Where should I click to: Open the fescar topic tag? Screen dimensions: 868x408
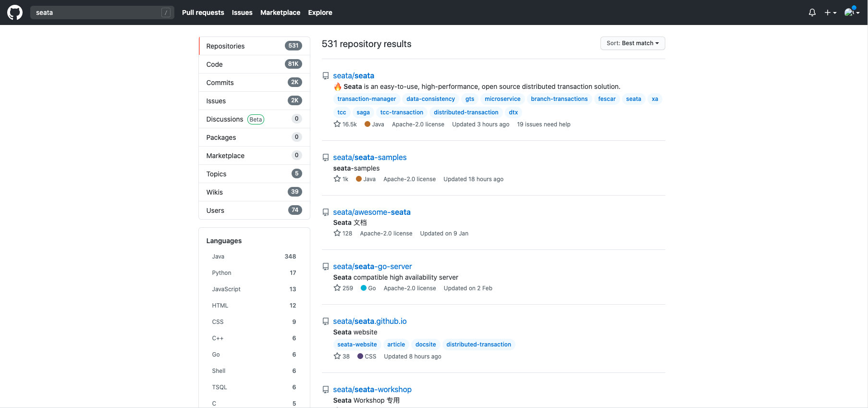click(607, 99)
